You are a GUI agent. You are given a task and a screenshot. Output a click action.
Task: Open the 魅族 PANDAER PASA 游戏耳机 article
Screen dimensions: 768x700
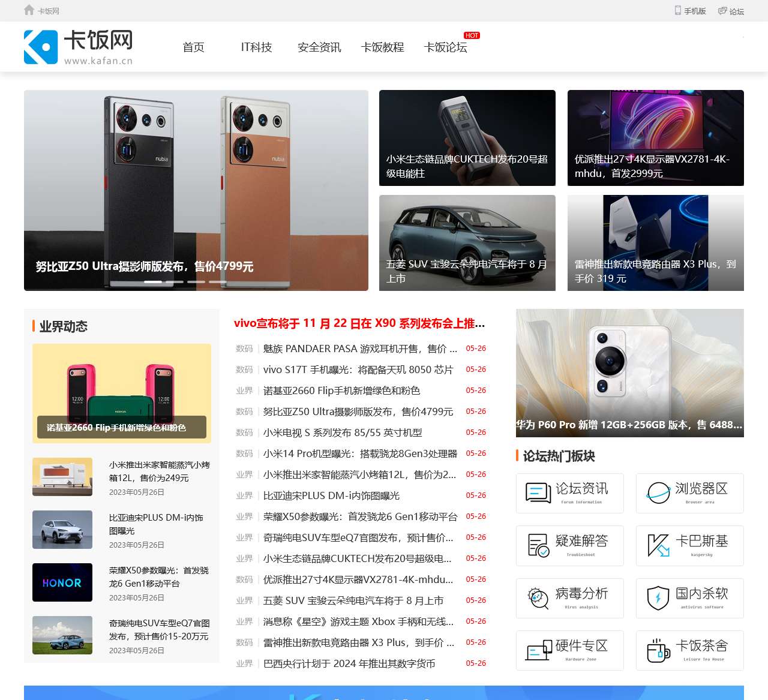(x=360, y=349)
